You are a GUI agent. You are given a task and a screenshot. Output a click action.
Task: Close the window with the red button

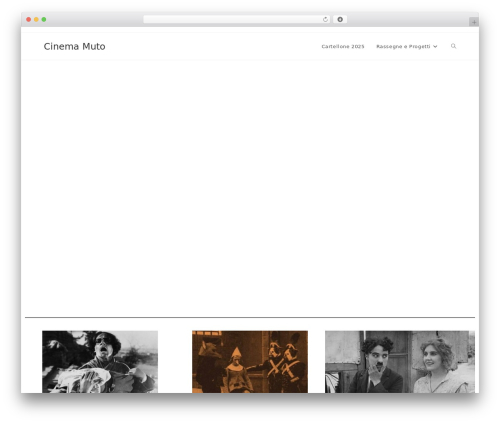click(x=29, y=20)
